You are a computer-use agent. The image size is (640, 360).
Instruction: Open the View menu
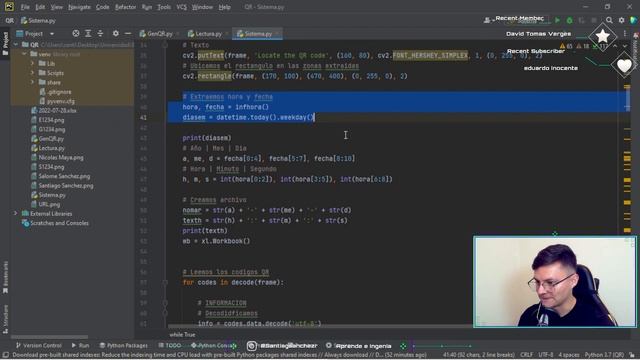(x=56, y=7)
